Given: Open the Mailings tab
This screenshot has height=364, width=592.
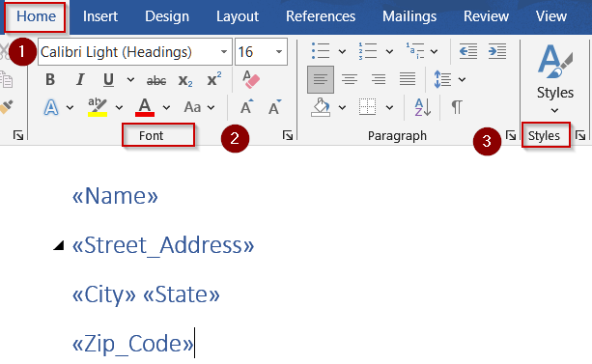Looking at the screenshot, I should 409,16.
